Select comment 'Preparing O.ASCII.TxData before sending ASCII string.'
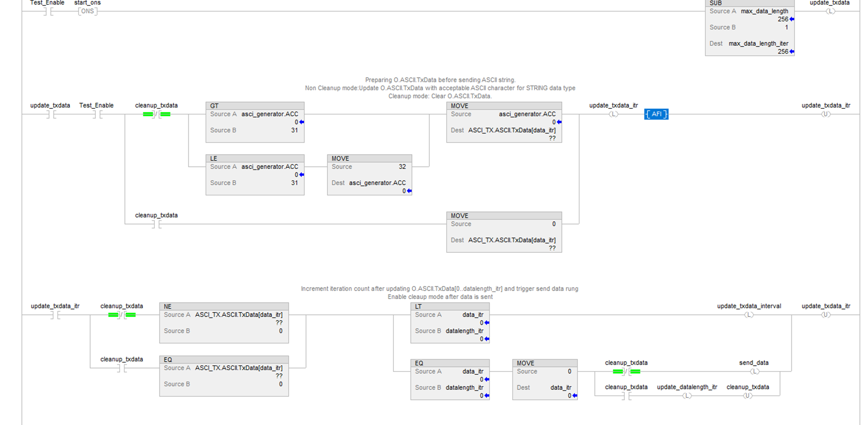This screenshot has width=868, height=425. (x=440, y=80)
